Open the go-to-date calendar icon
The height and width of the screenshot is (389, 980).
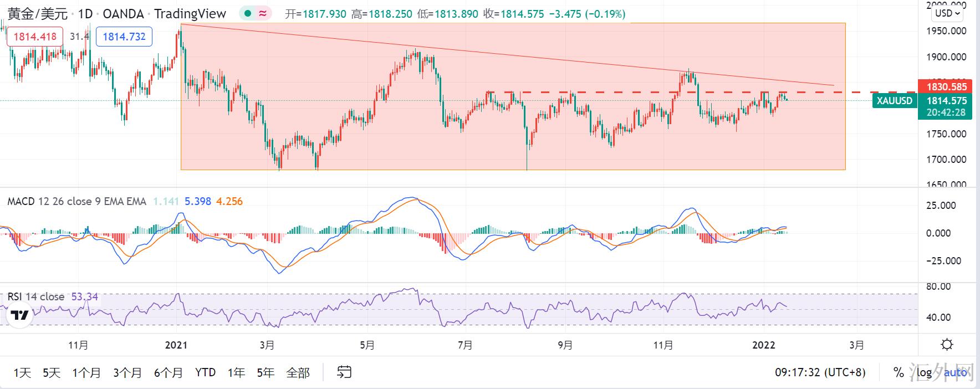[344, 372]
